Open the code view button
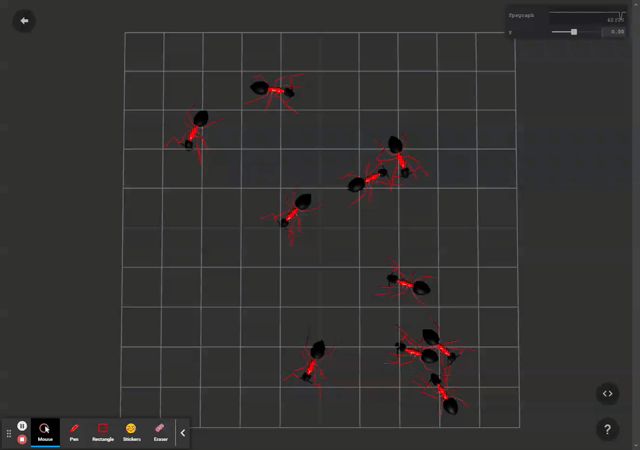This screenshot has height=450, width=640. click(x=607, y=394)
